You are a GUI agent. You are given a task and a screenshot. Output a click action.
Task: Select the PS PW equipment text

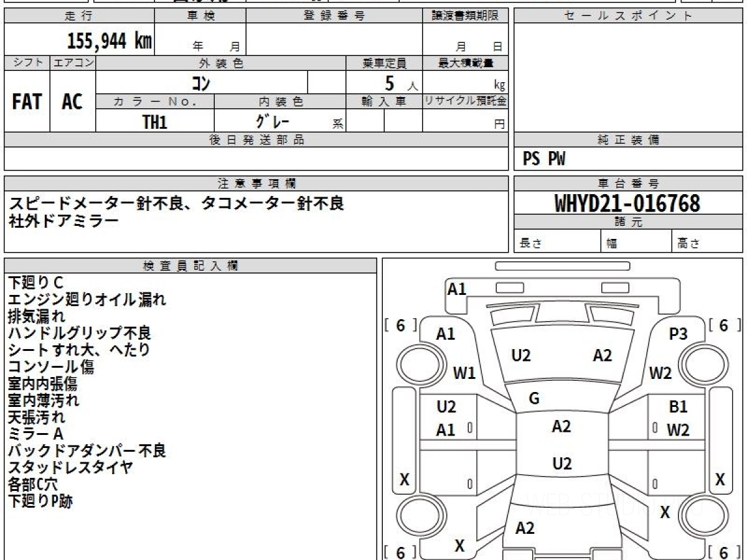(544, 160)
